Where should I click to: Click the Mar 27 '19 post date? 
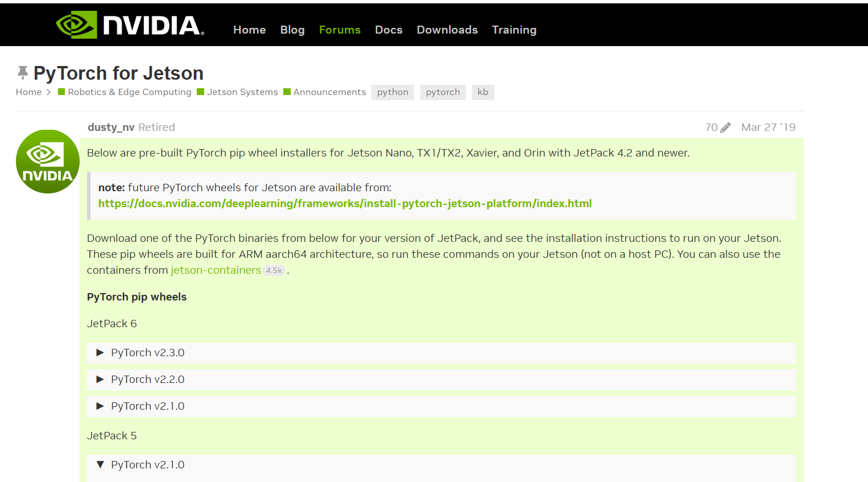pyautogui.click(x=768, y=127)
